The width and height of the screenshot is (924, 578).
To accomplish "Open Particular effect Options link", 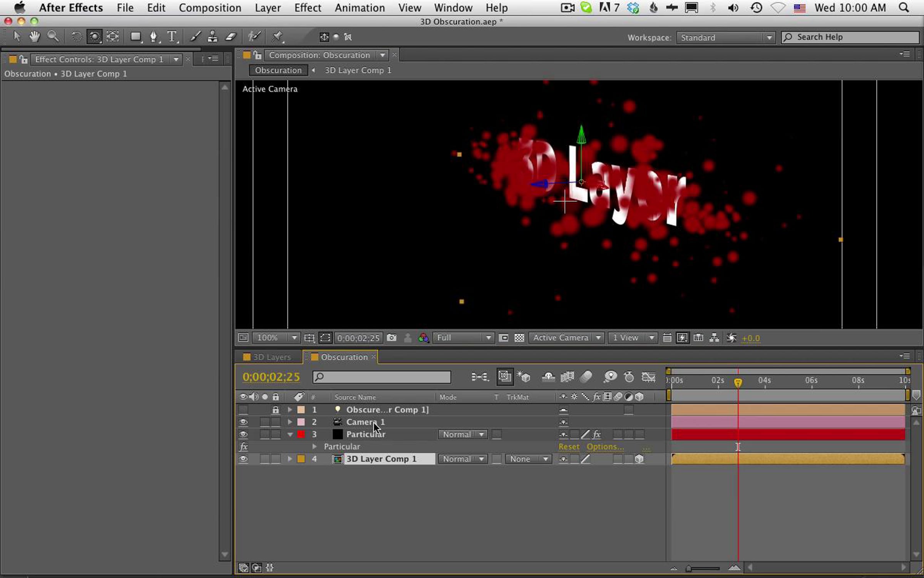I will pyautogui.click(x=605, y=447).
